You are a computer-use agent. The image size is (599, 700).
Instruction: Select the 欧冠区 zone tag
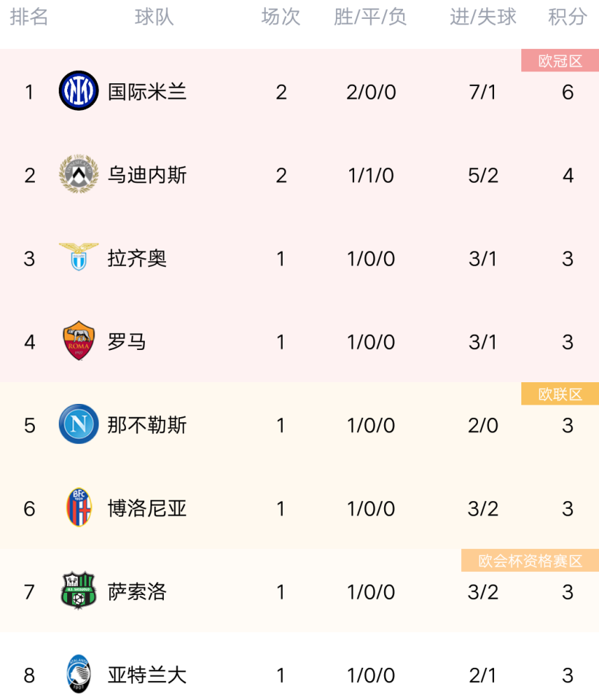pyautogui.click(x=560, y=61)
